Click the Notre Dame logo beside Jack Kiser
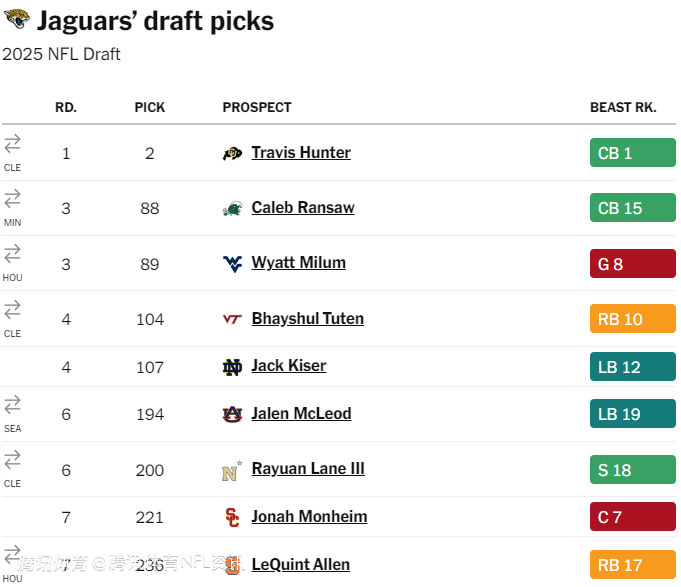The height and width of the screenshot is (587, 681). tap(232, 367)
